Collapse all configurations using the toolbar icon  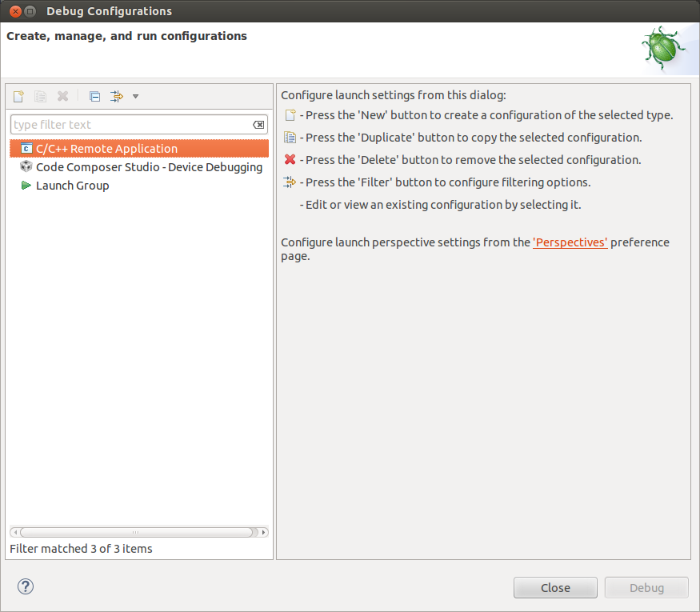[94, 96]
